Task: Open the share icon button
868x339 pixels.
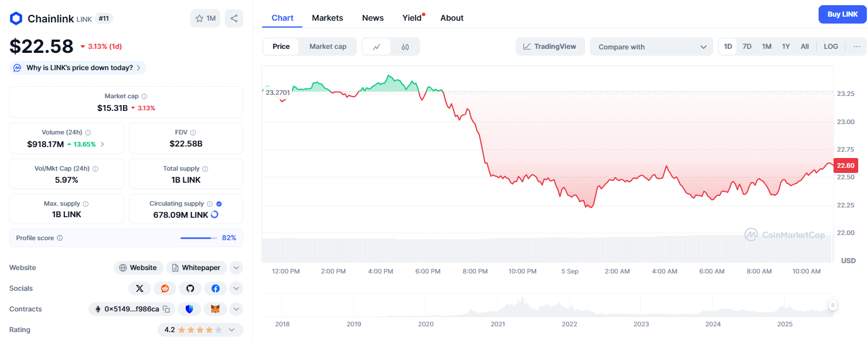Action: tap(234, 18)
